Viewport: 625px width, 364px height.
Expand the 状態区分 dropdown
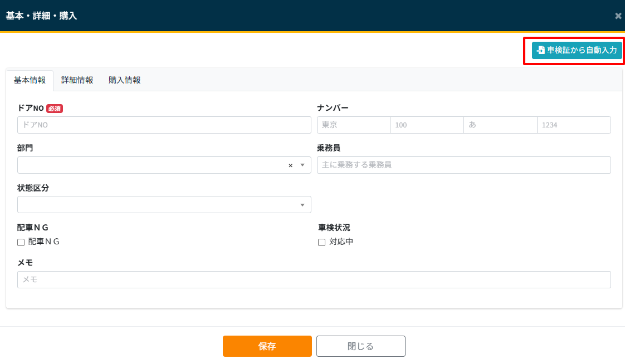point(164,205)
